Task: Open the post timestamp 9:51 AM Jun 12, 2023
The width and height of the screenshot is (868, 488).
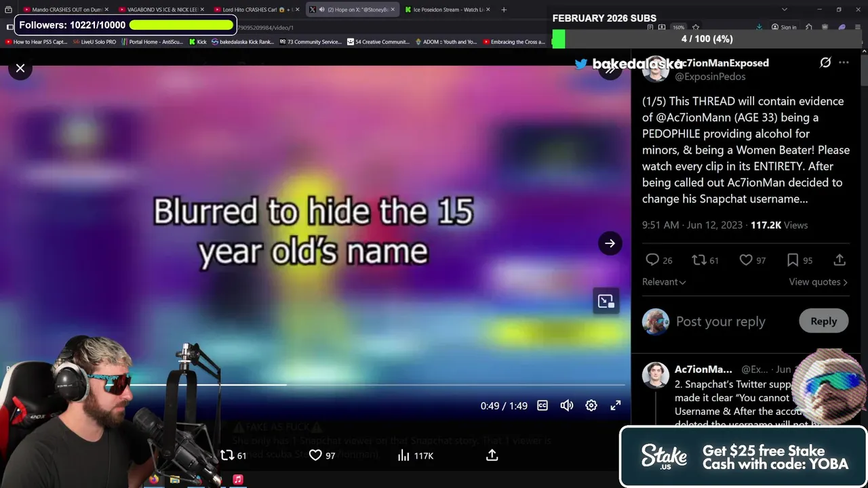Action: (692, 225)
